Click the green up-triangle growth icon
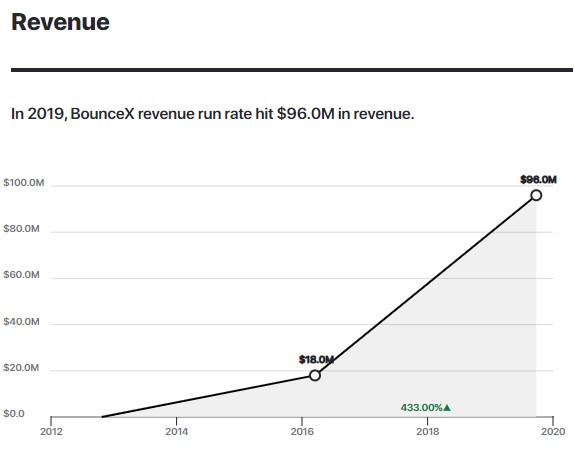Viewport: 575px width, 458px height. pos(447,407)
